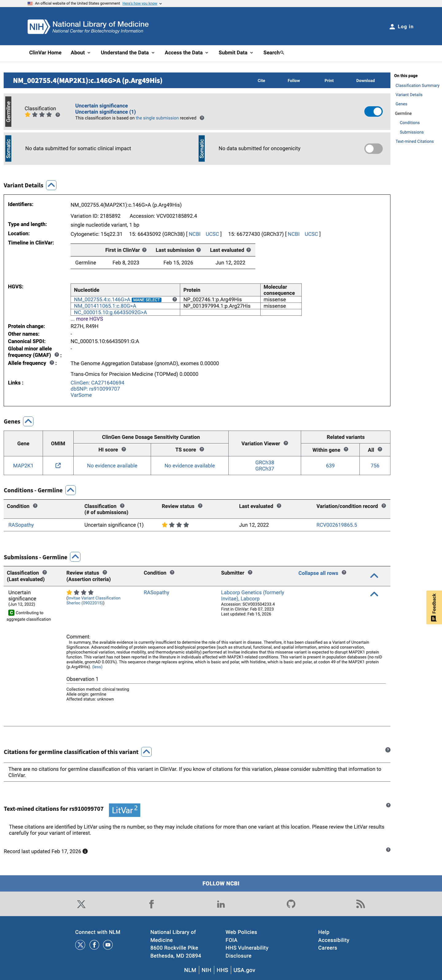Click help icon beside Last submission
This screenshot has width=442, height=980.
(x=199, y=250)
